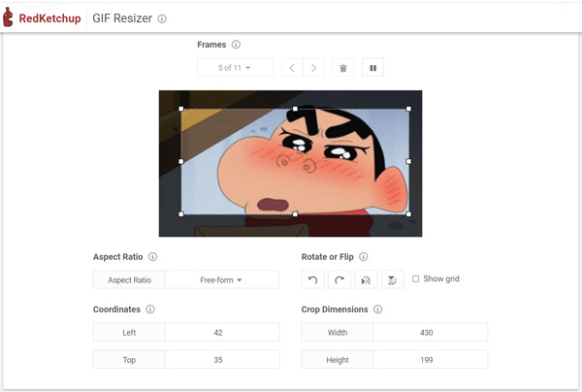Image resolution: width=582 pixels, height=392 pixels.
Task: Enable the Show grid checkbox
Action: pyautogui.click(x=416, y=278)
